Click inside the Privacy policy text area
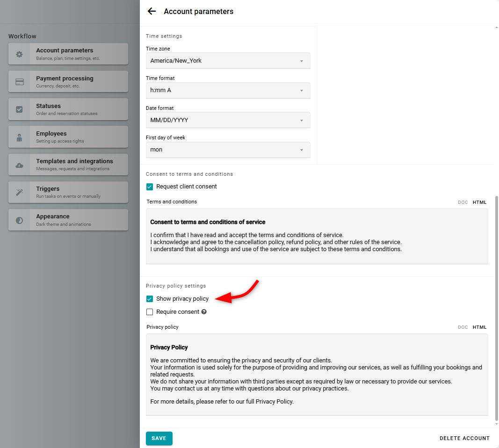499x448 pixels. [317, 374]
